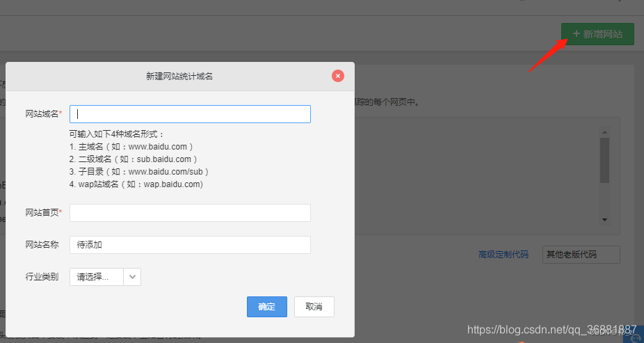Open the 请选择... industry selector

pyautogui.click(x=97, y=277)
